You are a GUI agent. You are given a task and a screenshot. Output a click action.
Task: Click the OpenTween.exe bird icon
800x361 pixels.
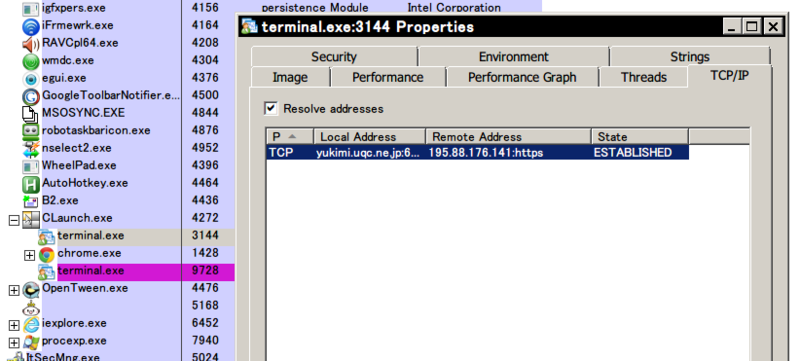[31, 289]
